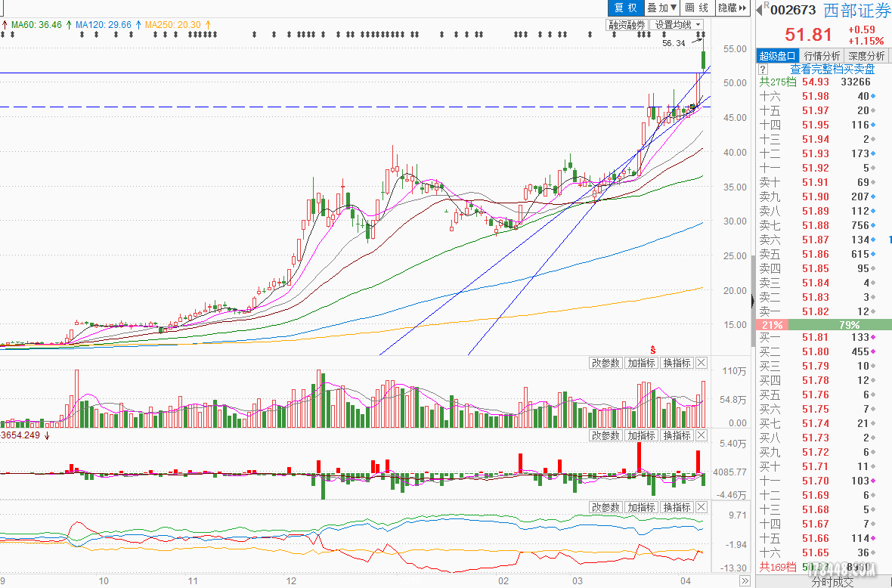Click the 共275档 sell summary row
The height and width of the screenshot is (588, 892).
(824, 82)
